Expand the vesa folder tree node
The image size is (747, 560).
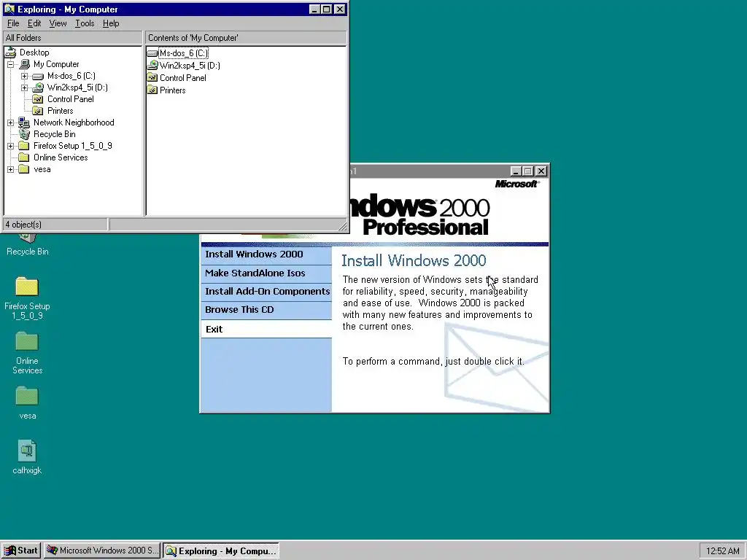10,169
